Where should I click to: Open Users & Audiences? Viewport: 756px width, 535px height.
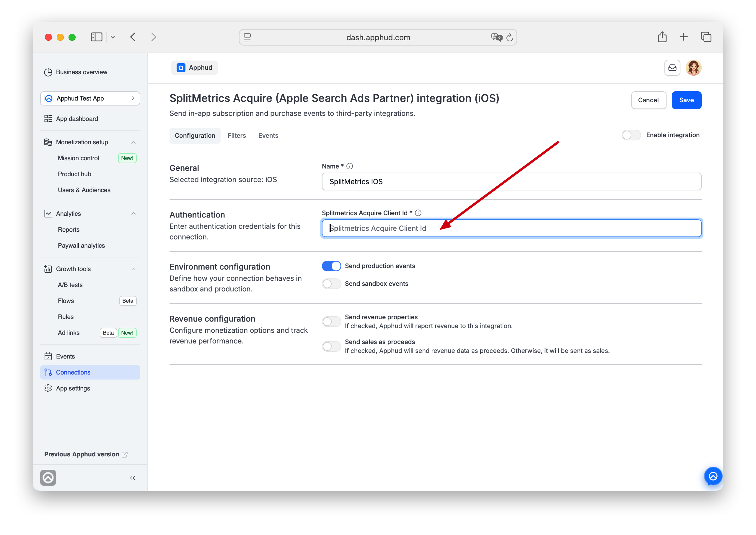tap(84, 190)
